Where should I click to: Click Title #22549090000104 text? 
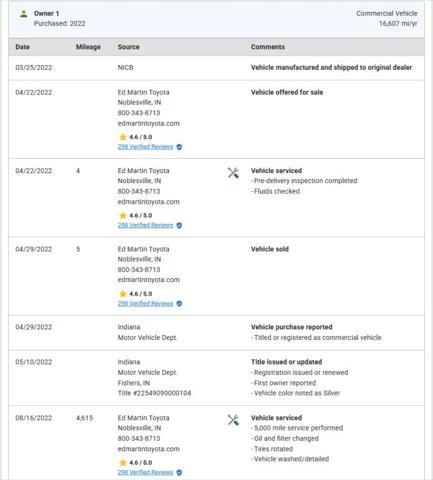pos(154,393)
